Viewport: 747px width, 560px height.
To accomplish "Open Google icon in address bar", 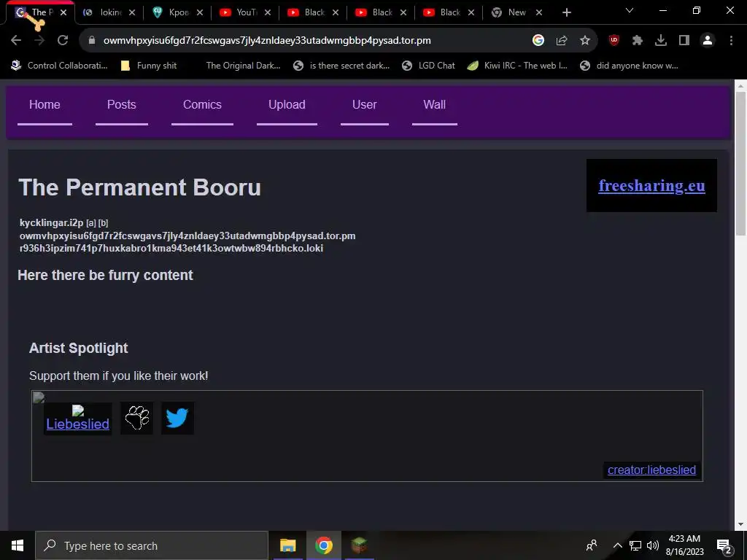I will (538, 41).
